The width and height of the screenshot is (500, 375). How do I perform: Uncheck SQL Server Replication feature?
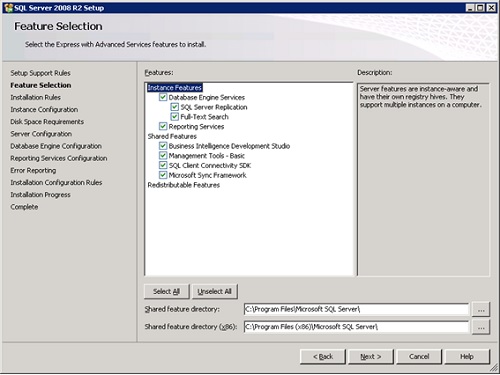click(x=175, y=107)
